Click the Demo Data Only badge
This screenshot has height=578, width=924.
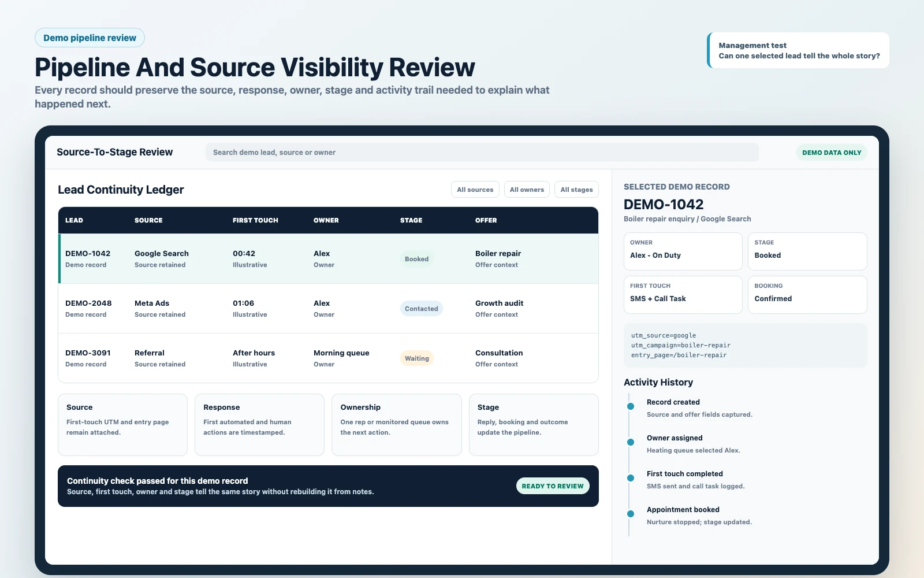(832, 153)
